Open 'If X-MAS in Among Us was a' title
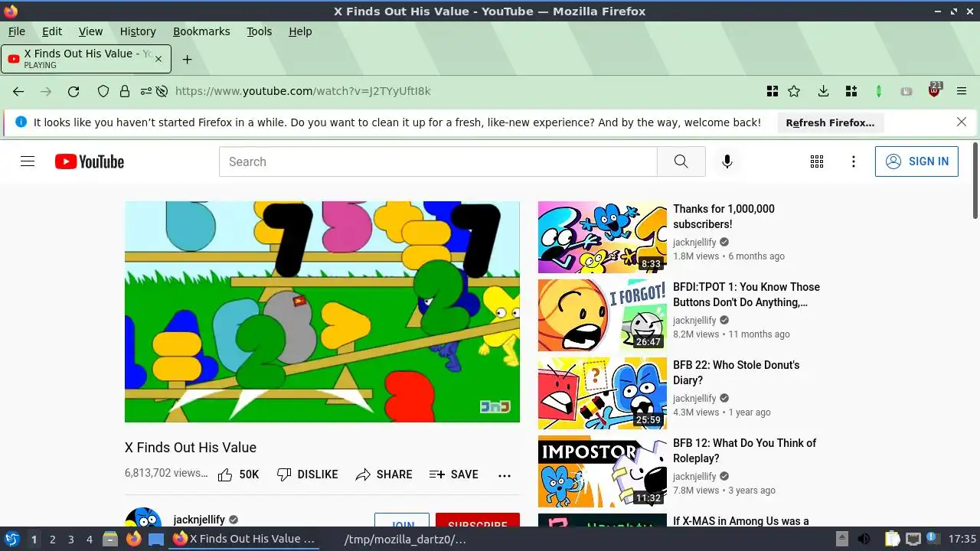 741,521
